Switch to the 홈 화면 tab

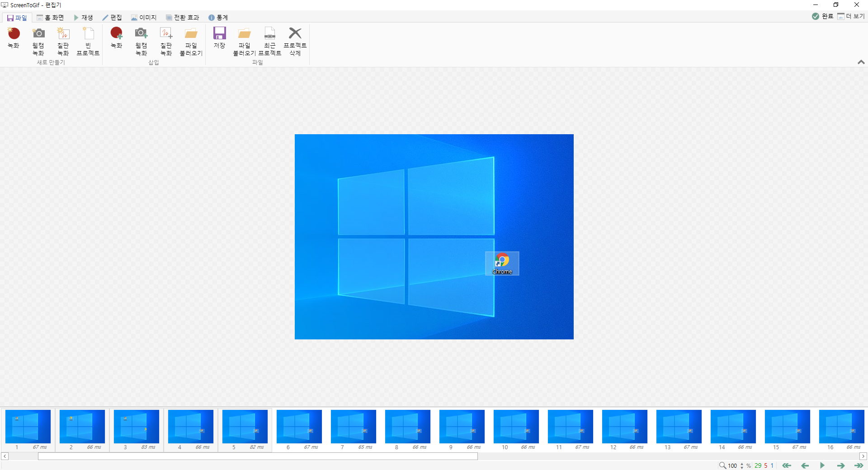[x=50, y=18]
